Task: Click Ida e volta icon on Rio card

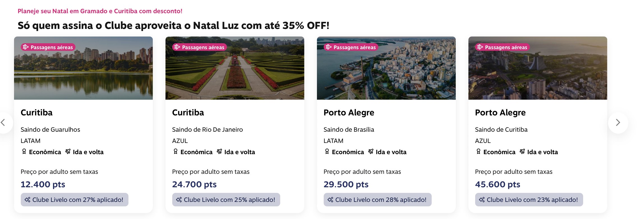Action: pyautogui.click(x=219, y=152)
